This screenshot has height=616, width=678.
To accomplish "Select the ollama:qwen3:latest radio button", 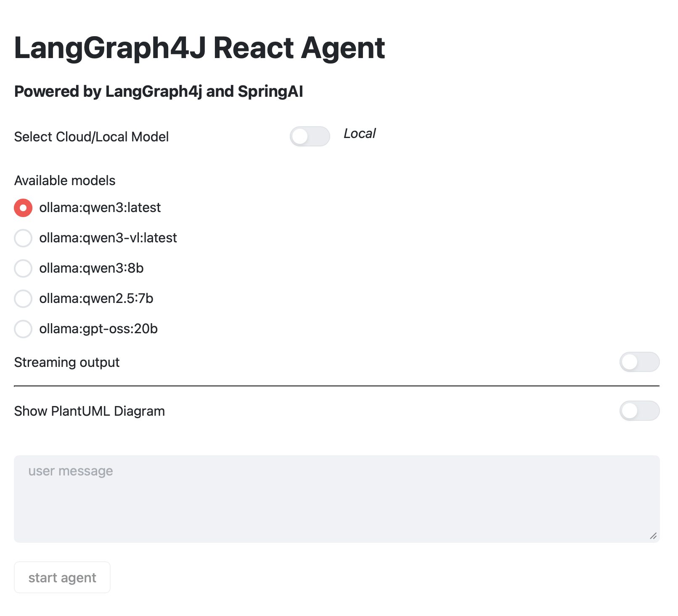I will [x=23, y=208].
